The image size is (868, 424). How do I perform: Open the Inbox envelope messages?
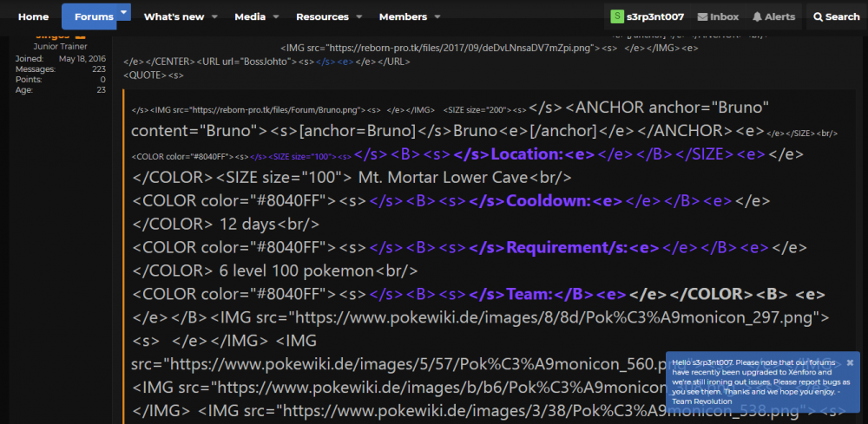718,16
